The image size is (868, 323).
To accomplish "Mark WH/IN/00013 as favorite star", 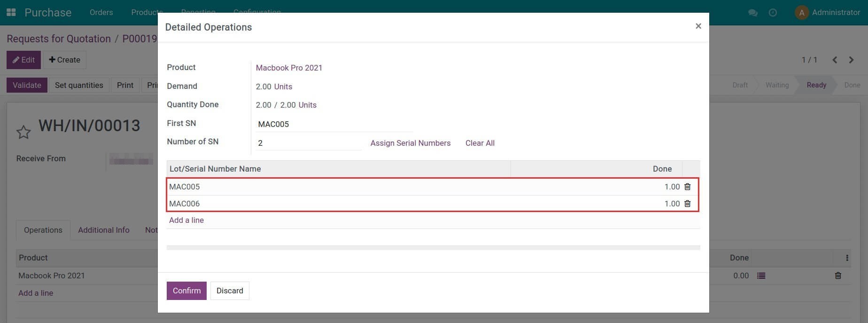I will pos(23,132).
